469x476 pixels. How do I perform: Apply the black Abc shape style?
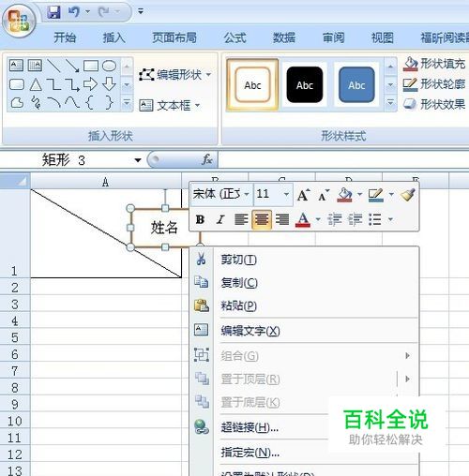coord(305,85)
